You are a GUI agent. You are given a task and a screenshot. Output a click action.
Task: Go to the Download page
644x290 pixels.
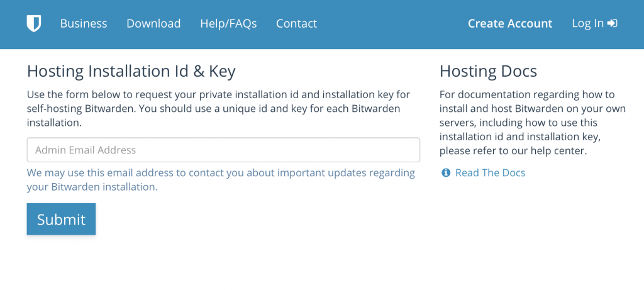[x=153, y=23]
